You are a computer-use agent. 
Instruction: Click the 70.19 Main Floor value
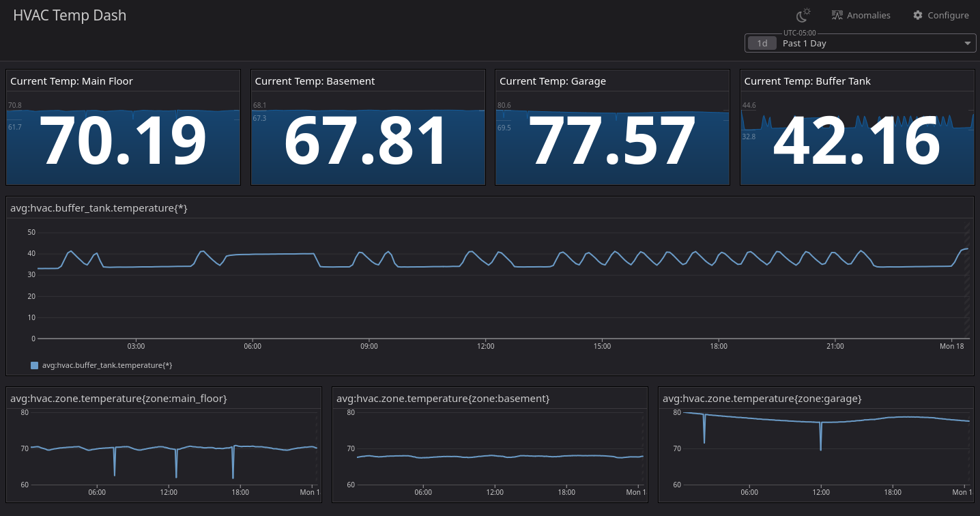click(x=124, y=141)
